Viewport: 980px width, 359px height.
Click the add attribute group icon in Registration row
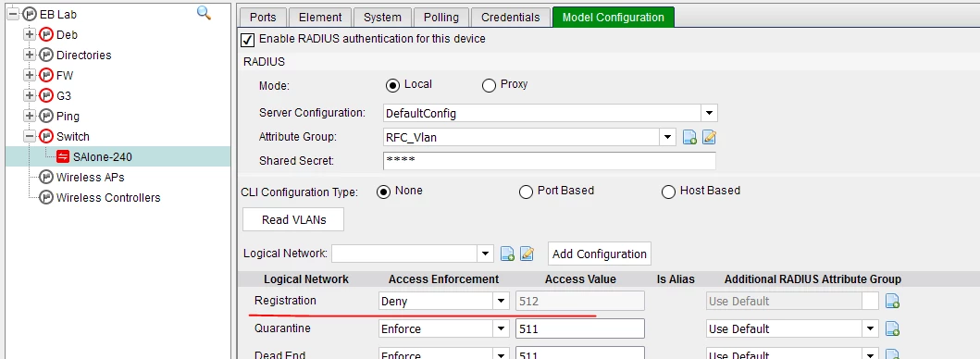point(892,301)
